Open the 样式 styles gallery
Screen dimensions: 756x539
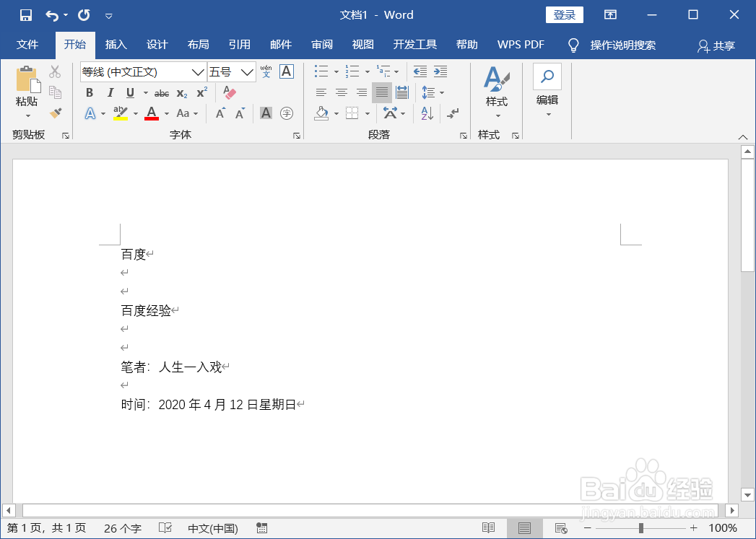(x=497, y=92)
